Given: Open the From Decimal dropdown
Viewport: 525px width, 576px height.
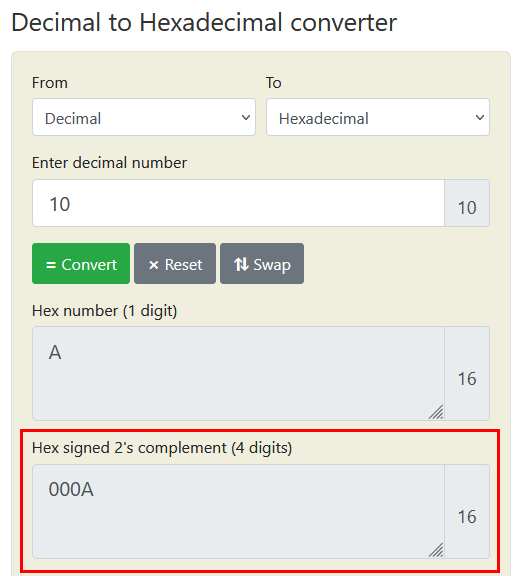Looking at the screenshot, I should click(144, 117).
